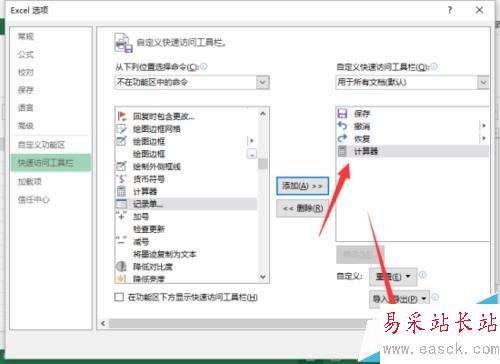The height and width of the screenshot is (364, 500).
Task: Select 将墨迹复制为文本 in command list
Action: point(165,254)
